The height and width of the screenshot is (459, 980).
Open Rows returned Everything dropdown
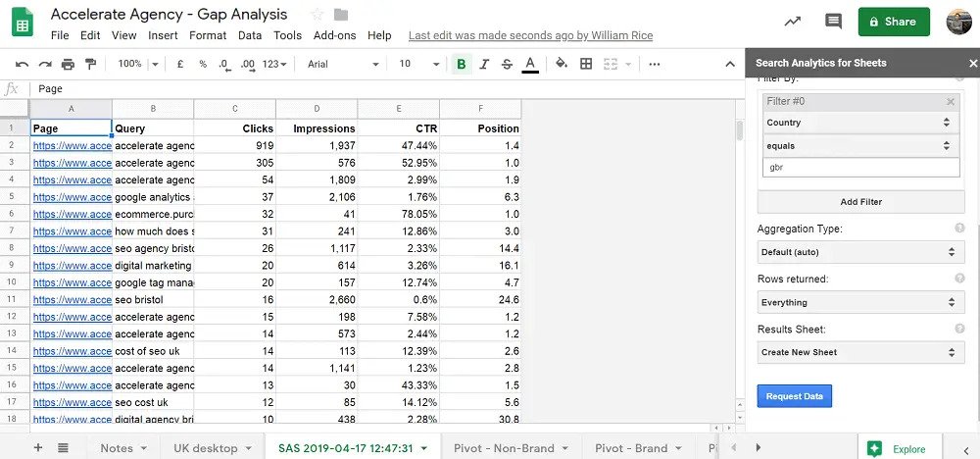coord(860,302)
